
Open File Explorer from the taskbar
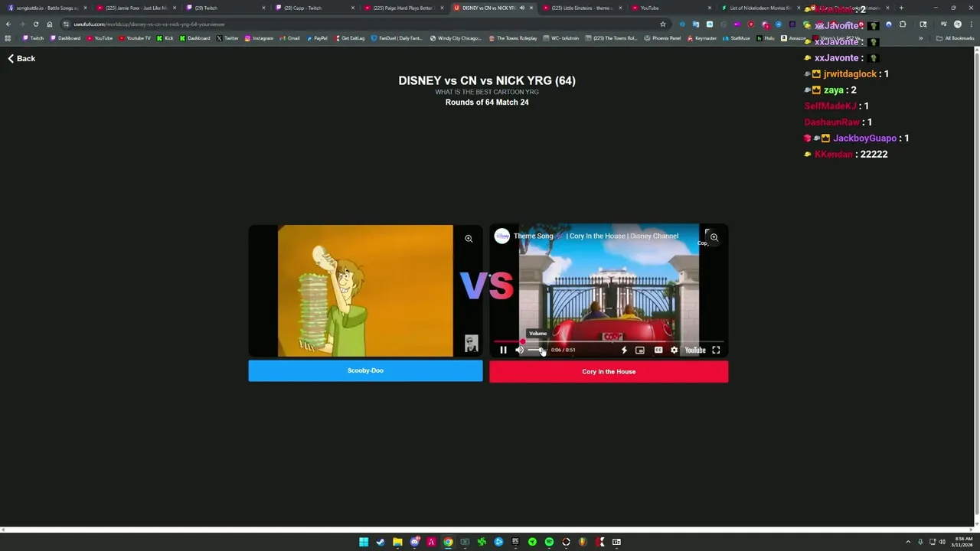397,542
